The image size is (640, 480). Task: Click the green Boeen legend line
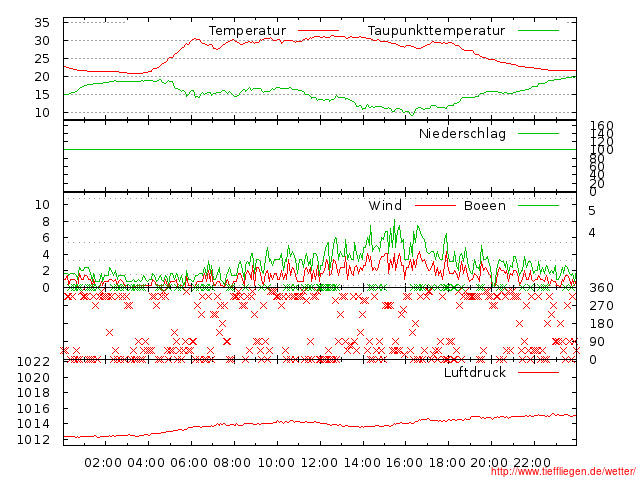pyautogui.click(x=538, y=205)
